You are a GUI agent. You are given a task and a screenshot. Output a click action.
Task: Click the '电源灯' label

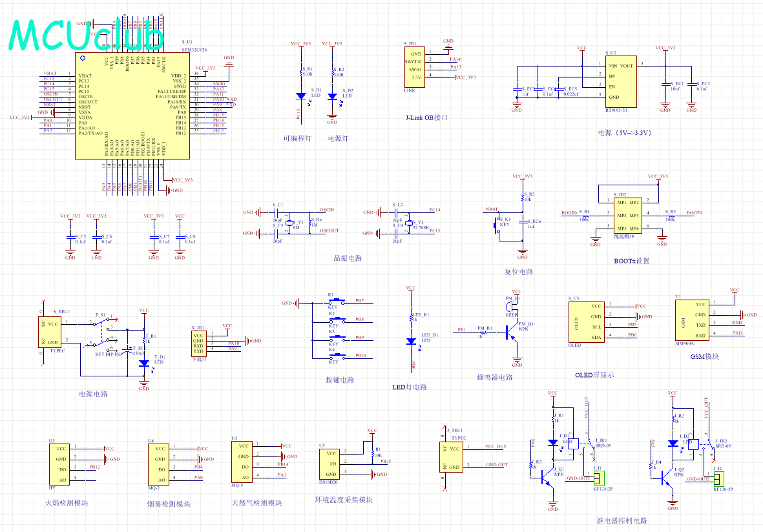(x=338, y=139)
